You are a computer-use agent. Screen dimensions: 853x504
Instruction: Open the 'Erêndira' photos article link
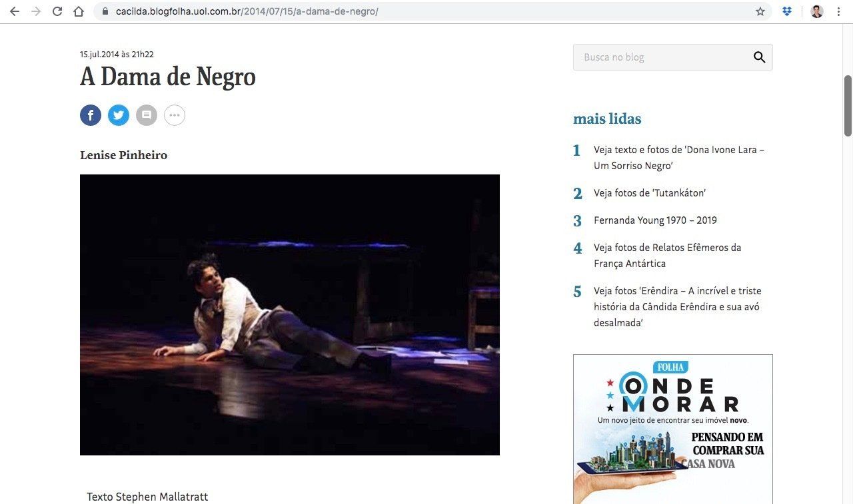[x=677, y=307]
